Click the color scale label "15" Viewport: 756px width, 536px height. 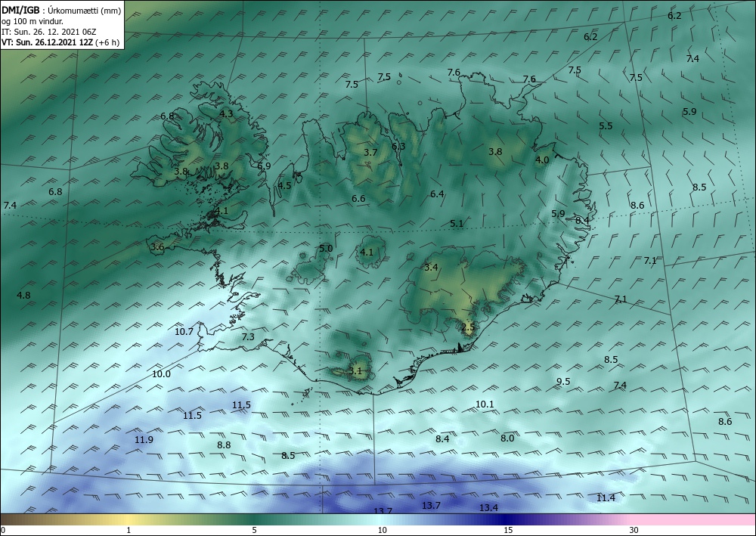pyautogui.click(x=508, y=531)
